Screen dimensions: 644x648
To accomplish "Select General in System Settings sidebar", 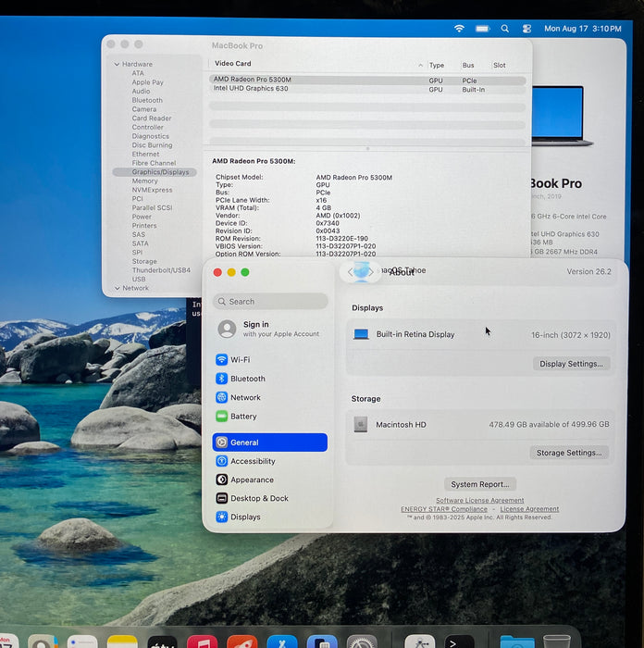I will (x=270, y=442).
